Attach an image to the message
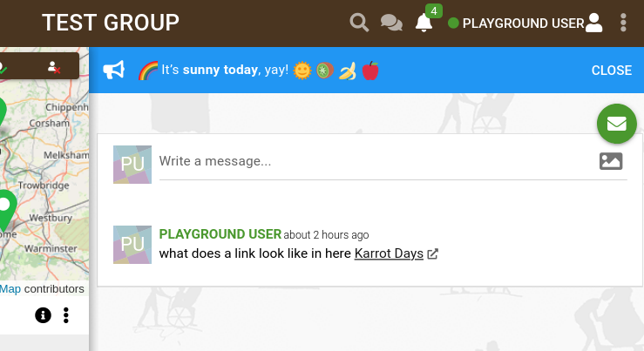 pyautogui.click(x=611, y=161)
